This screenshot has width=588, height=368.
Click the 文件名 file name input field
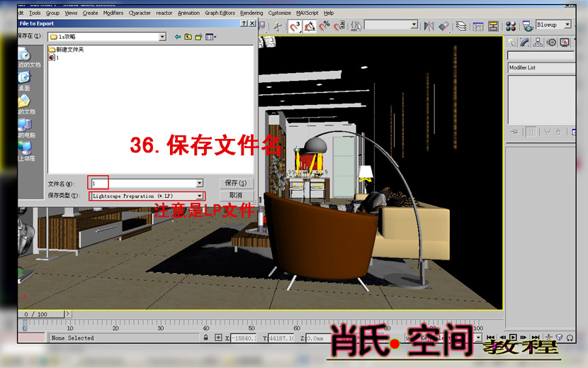coord(143,183)
